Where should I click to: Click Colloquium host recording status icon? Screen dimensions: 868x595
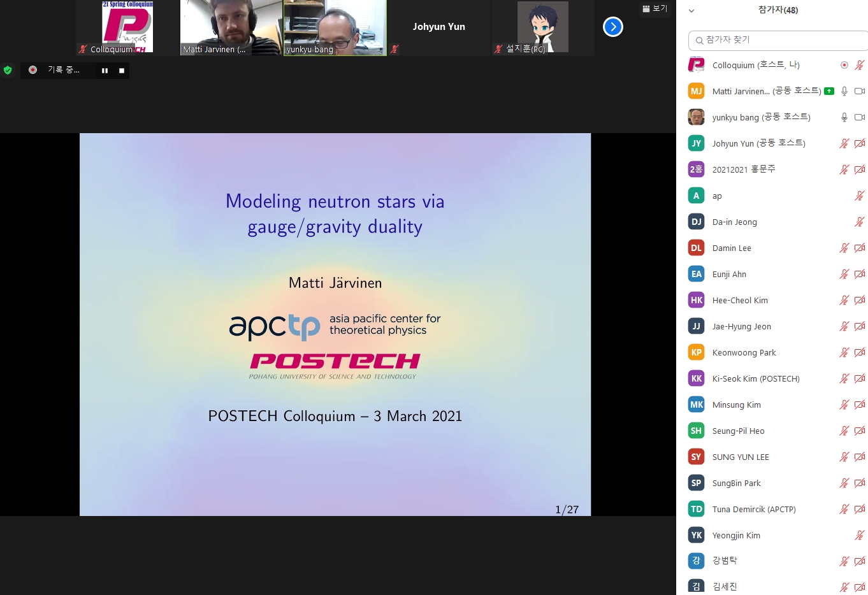click(844, 65)
